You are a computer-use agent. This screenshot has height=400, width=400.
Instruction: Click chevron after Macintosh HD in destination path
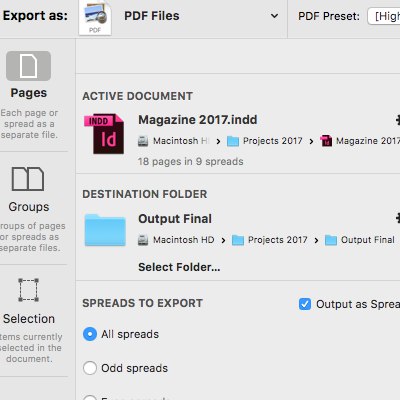[x=223, y=240]
